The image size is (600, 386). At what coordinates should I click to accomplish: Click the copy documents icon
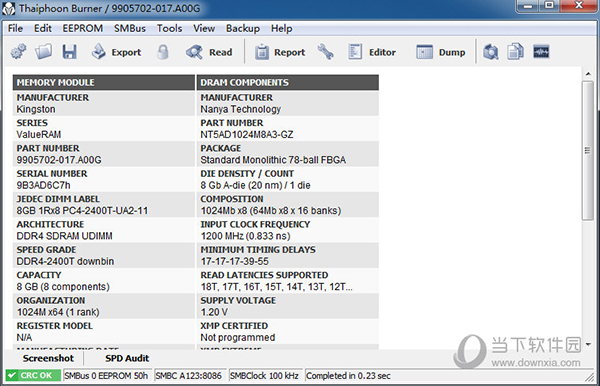tap(515, 52)
